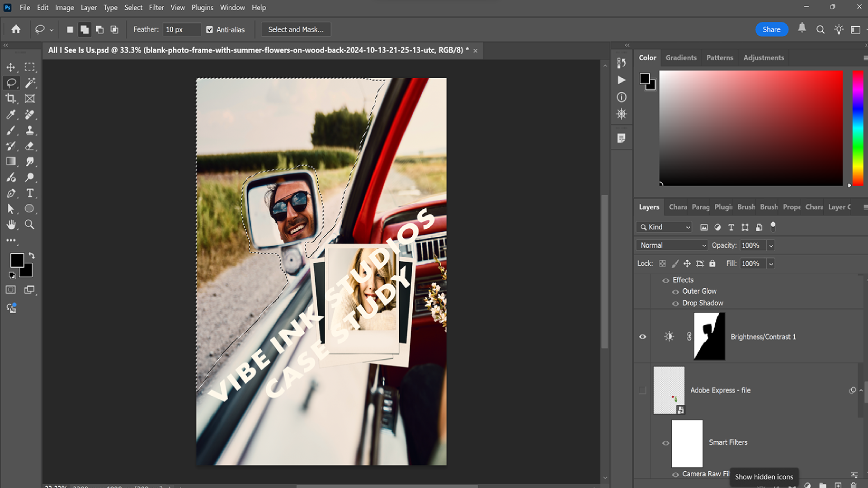The width and height of the screenshot is (868, 488).
Task: Select the Pen tool
Action: [x=11, y=193]
